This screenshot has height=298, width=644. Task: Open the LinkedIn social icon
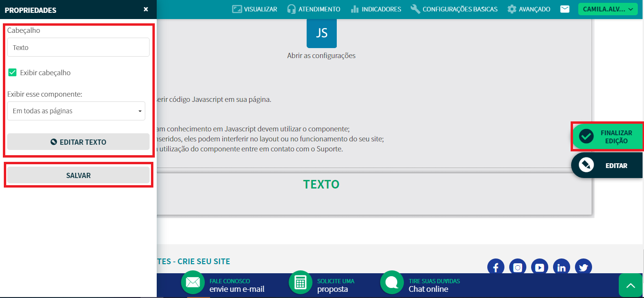point(561,267)
